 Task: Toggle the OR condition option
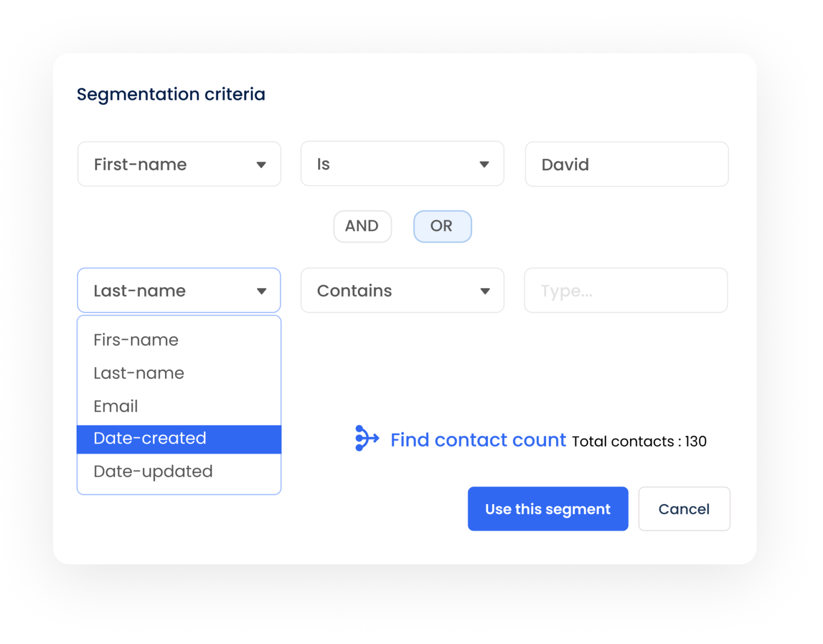pyautogui.click(x=442, y=226)
